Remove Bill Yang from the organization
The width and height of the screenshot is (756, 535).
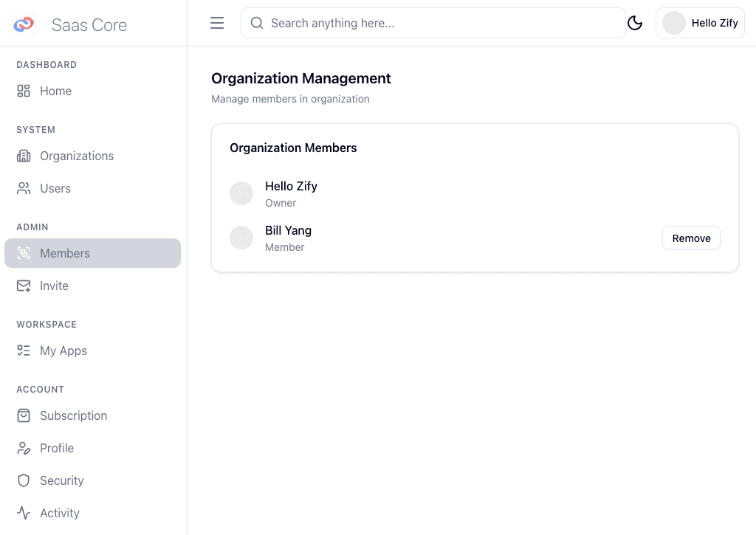(691, 238)
